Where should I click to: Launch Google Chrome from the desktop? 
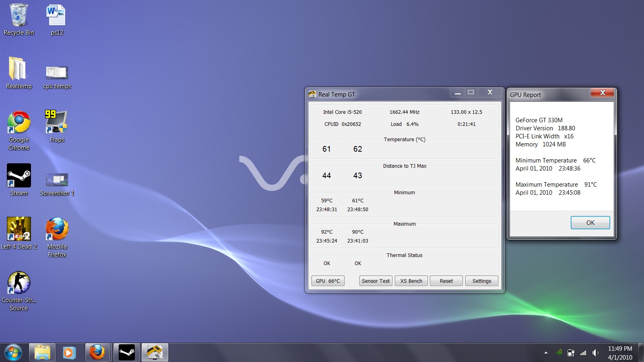(19, 130)
